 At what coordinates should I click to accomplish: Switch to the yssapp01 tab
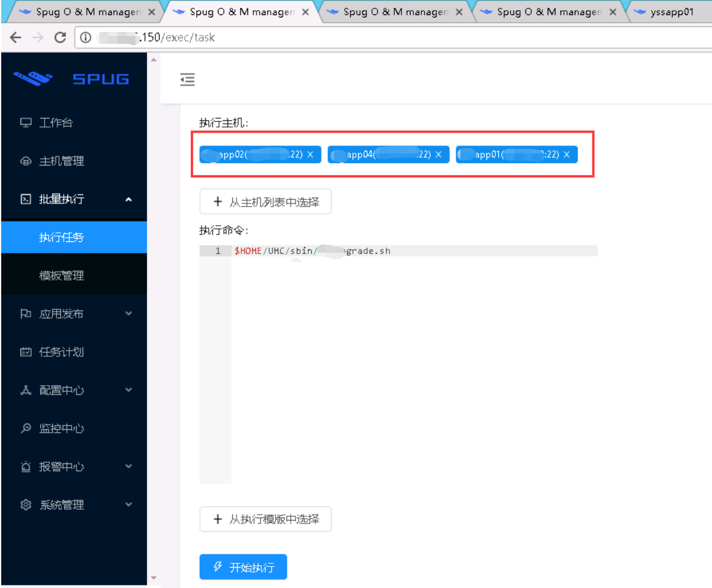coord(671,12)
